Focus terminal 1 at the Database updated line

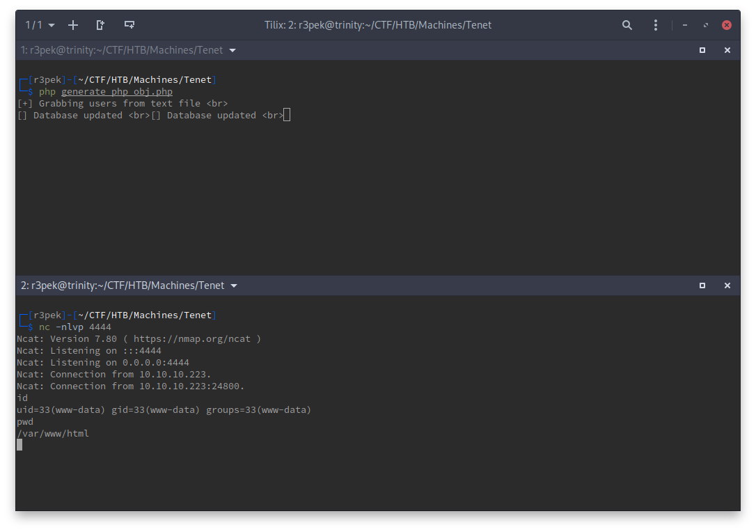coord(150,116)
